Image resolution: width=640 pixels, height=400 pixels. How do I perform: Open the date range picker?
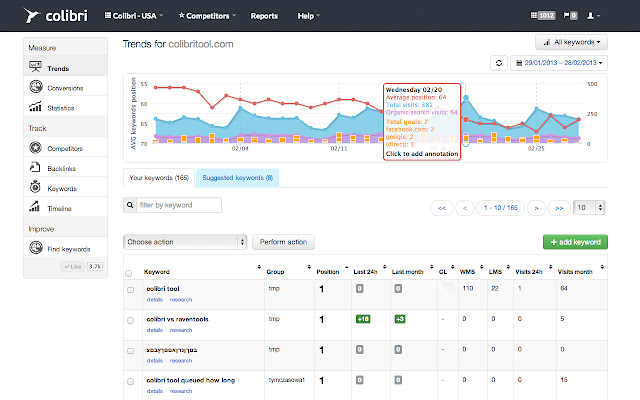559,63
